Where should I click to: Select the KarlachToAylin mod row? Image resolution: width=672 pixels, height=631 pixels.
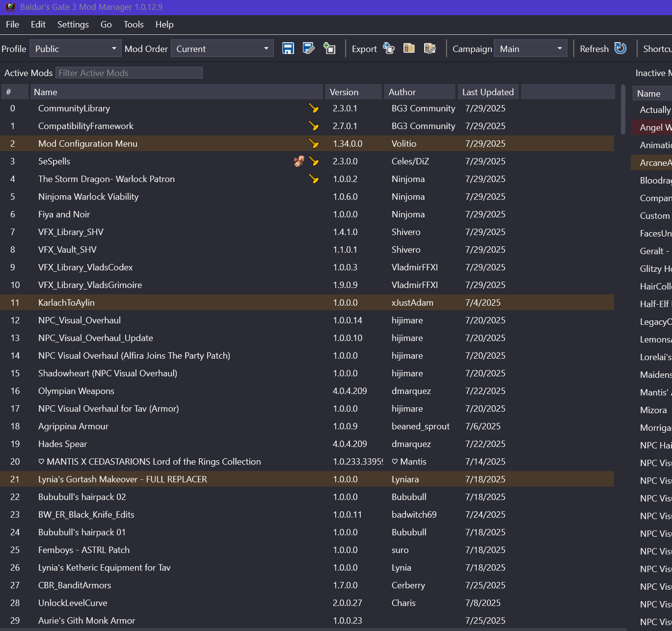tap(307, 303)
